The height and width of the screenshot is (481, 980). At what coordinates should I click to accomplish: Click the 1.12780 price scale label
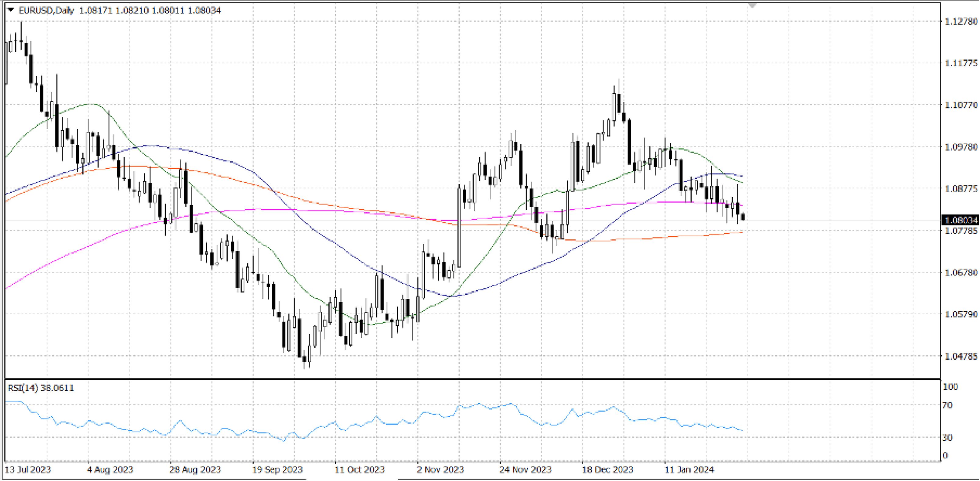pos(961,22)
